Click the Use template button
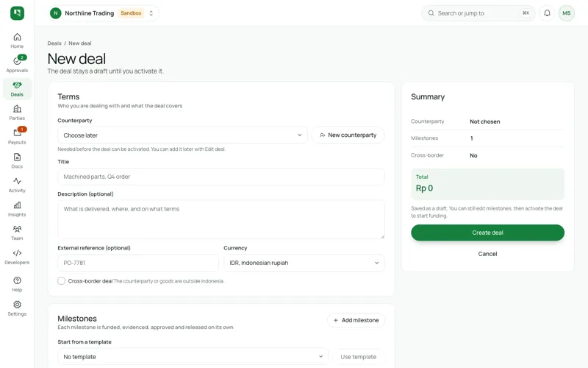 pos(358,357)
